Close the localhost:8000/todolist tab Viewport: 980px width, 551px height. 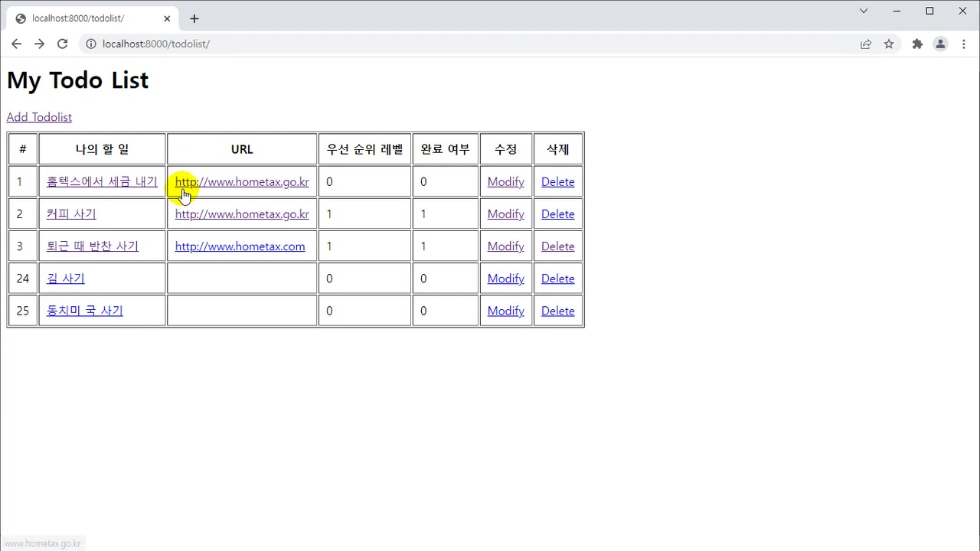click(x=167, y=18)
